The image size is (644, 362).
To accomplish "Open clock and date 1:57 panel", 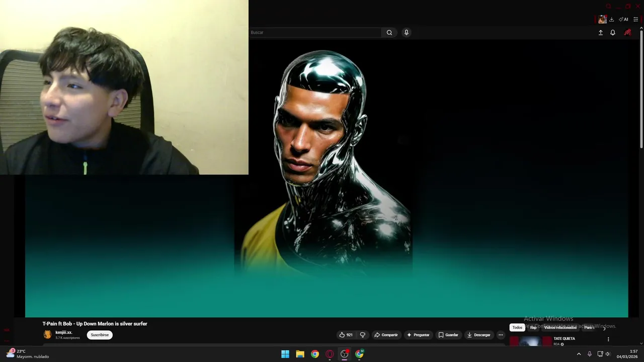I will [x=627, y=354].
